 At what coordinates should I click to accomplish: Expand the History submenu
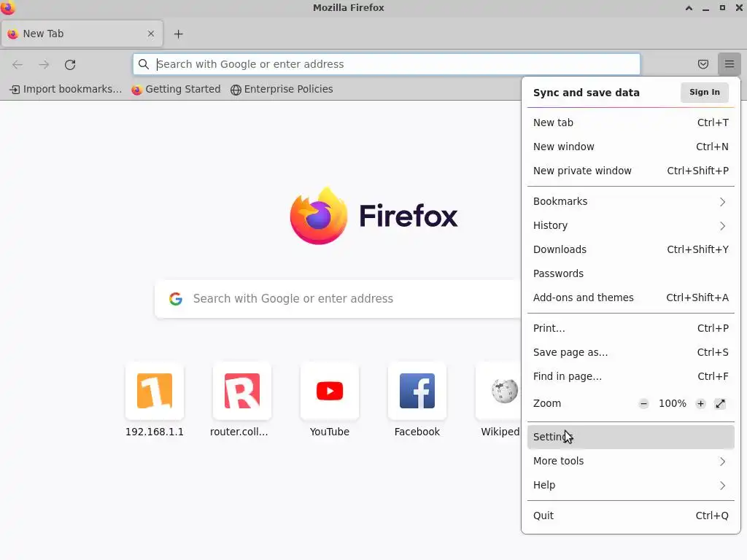(x=631, y=226)
